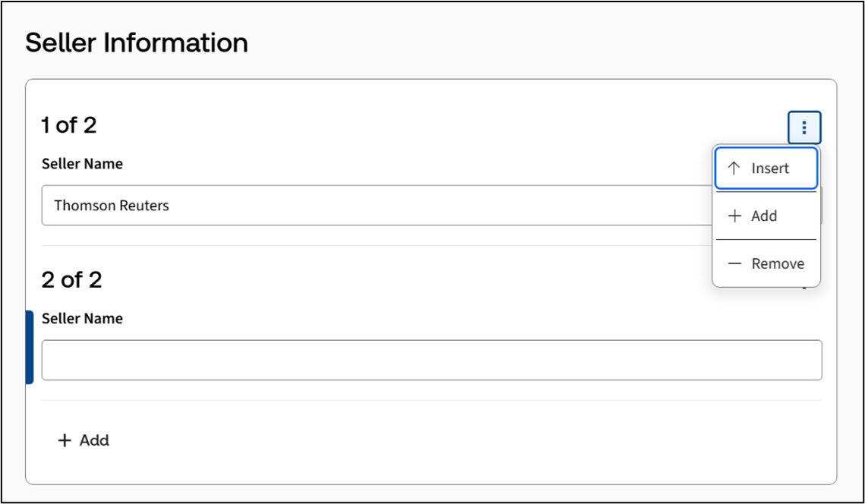Viewport: 865px width, 504px height.
Task: Click the up arrow icon beside Insert
Action: 734,169
